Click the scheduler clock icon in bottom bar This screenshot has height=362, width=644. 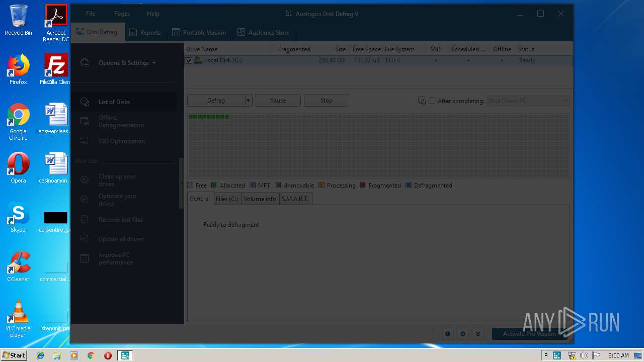click(x=448, y=334)
